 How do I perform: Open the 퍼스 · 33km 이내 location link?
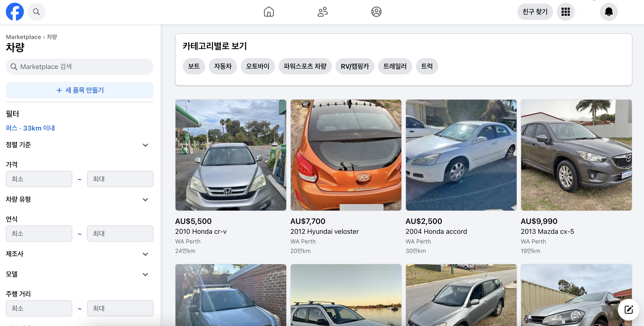pyautogui.click(x=30, y=128)
